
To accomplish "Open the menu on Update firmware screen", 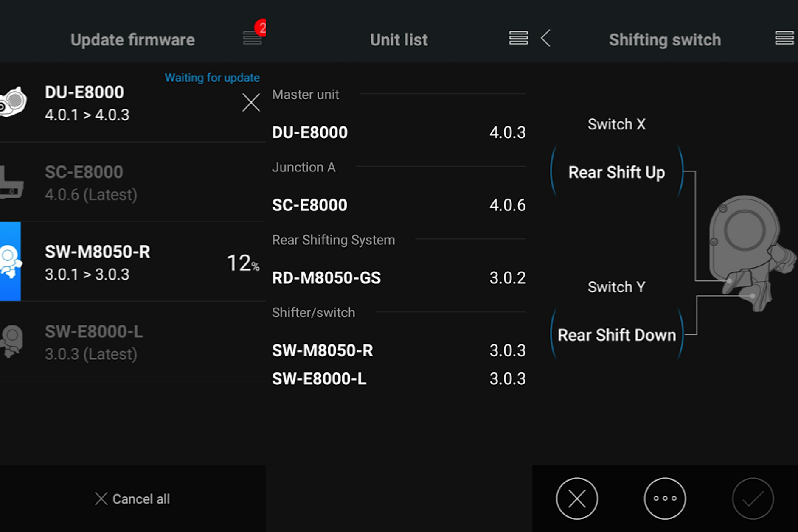I will point(252,38).
